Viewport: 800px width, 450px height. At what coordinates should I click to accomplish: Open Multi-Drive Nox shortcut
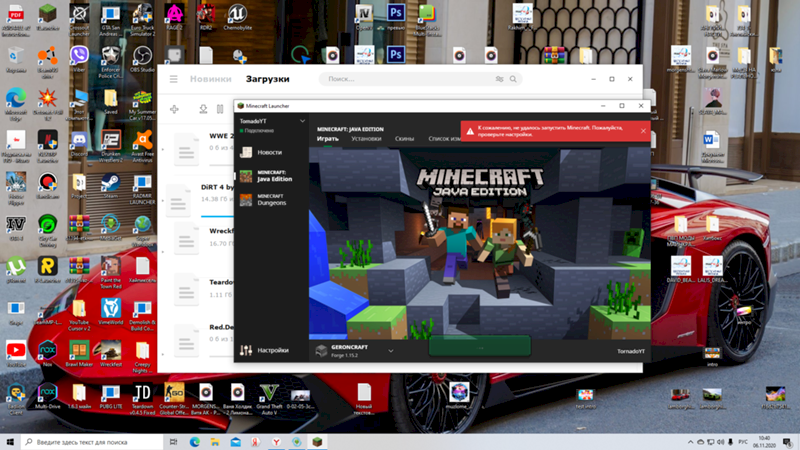coord(47,396)
